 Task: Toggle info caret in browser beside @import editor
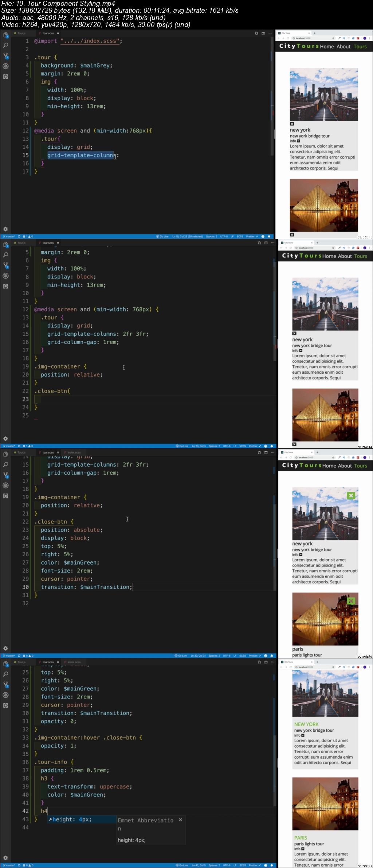(298, 141)
